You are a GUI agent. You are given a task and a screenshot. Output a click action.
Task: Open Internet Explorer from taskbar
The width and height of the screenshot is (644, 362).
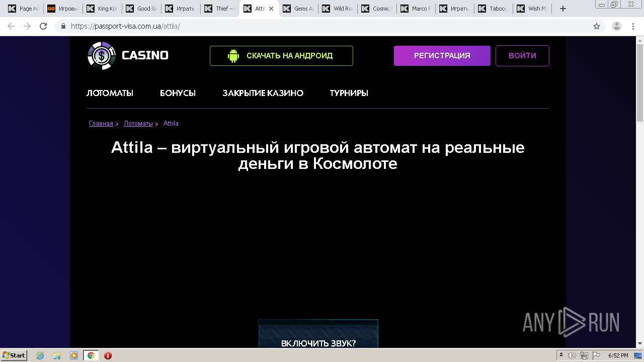(x=40, y=355)
